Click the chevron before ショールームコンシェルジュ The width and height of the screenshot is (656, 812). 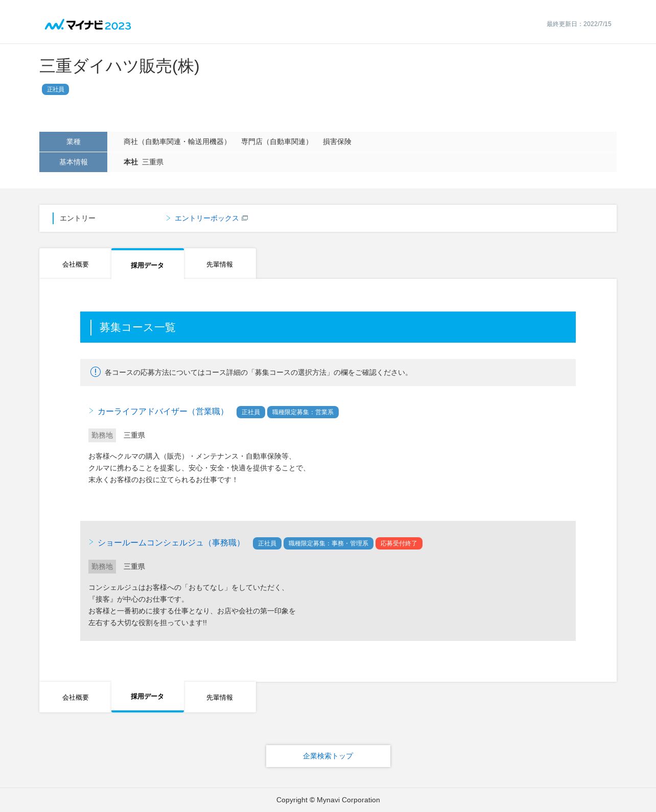91,542
